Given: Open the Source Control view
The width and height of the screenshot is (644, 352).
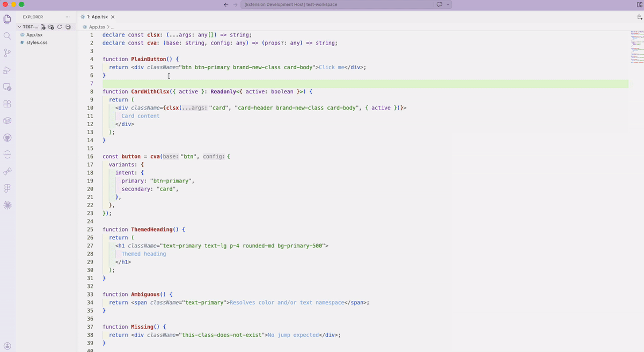Looking at the screenshot, I should click(x=8, y=53).
